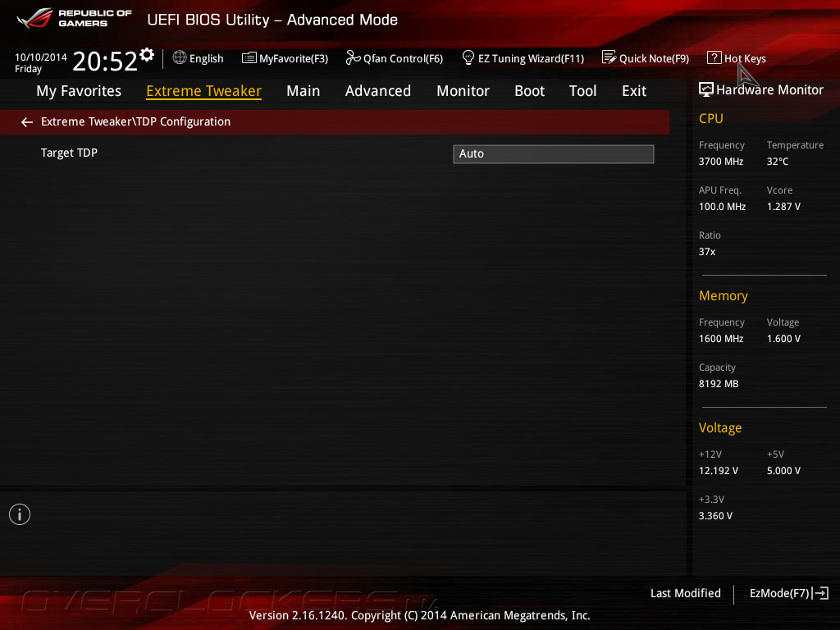Click the Republic of Gamers logo
This screenshot has height=630, width=840.
pyautogui.click(x=74, y=18)
